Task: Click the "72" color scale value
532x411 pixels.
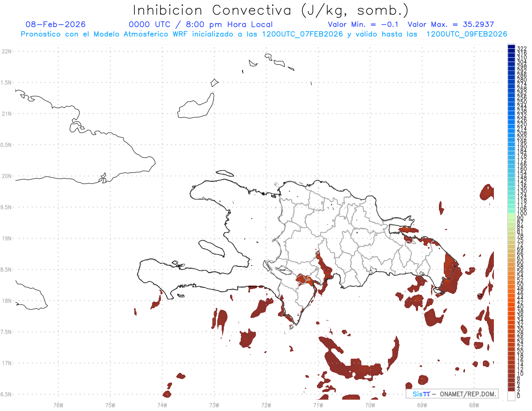Action: point(520,245)
